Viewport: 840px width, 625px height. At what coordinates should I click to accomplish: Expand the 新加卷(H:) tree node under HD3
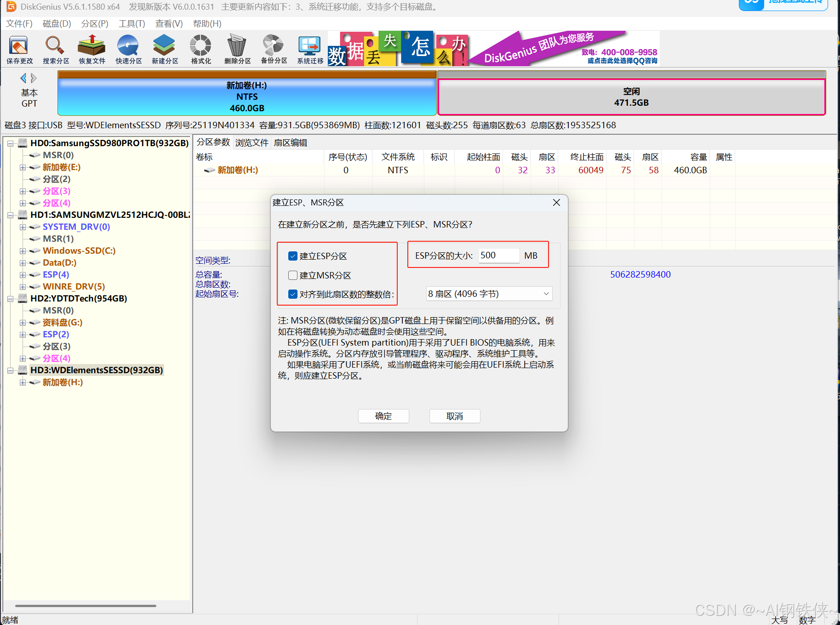23,382
